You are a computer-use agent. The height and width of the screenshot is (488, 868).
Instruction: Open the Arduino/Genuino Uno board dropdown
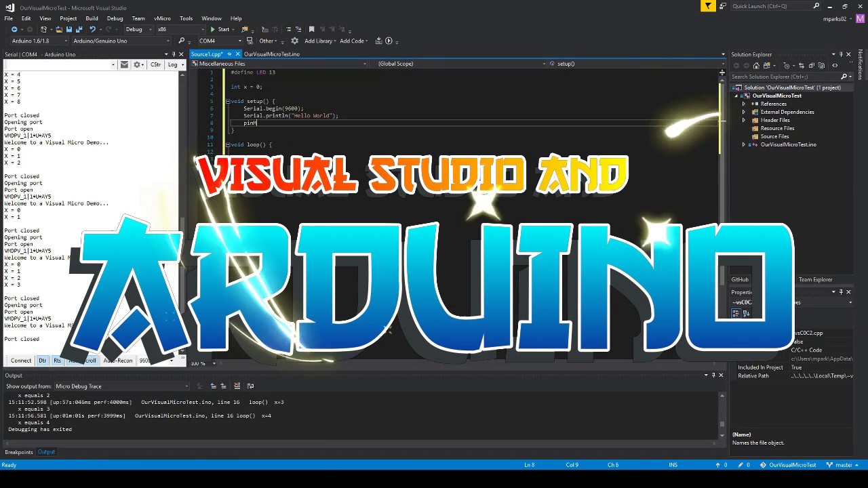tap(121, 41)
